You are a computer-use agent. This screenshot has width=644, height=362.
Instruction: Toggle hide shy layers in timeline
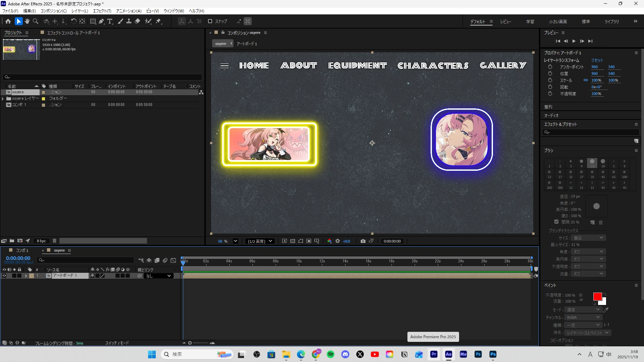149,260
